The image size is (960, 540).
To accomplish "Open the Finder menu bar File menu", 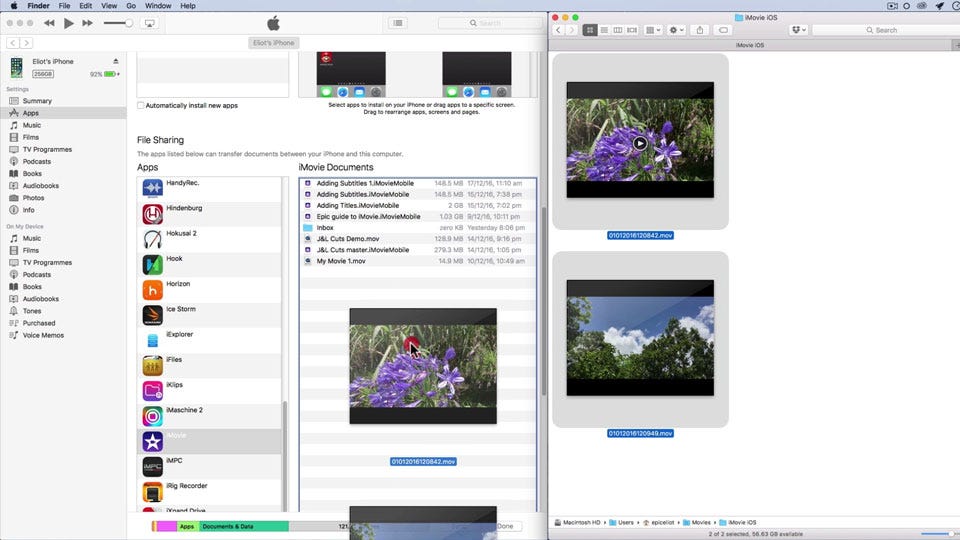I will point(64,6).
